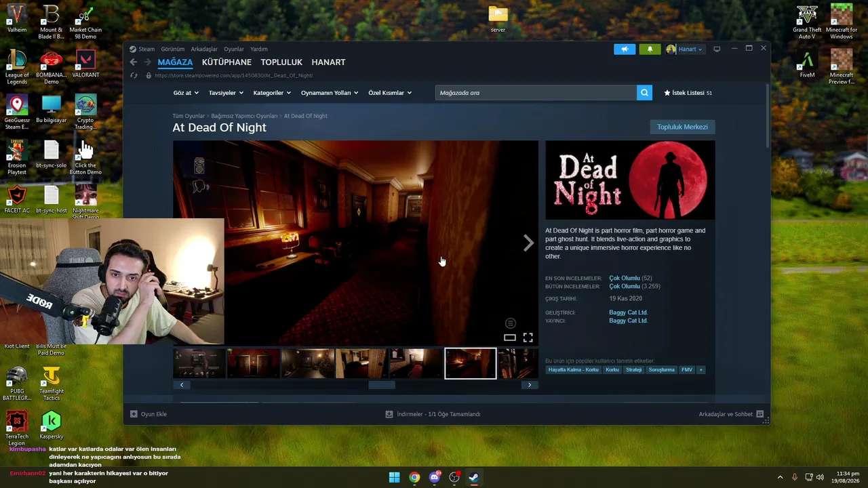This screenshot has height=488, width=868.
Task: Switch to the TOPLULUK tab
Action: [281, 62]
